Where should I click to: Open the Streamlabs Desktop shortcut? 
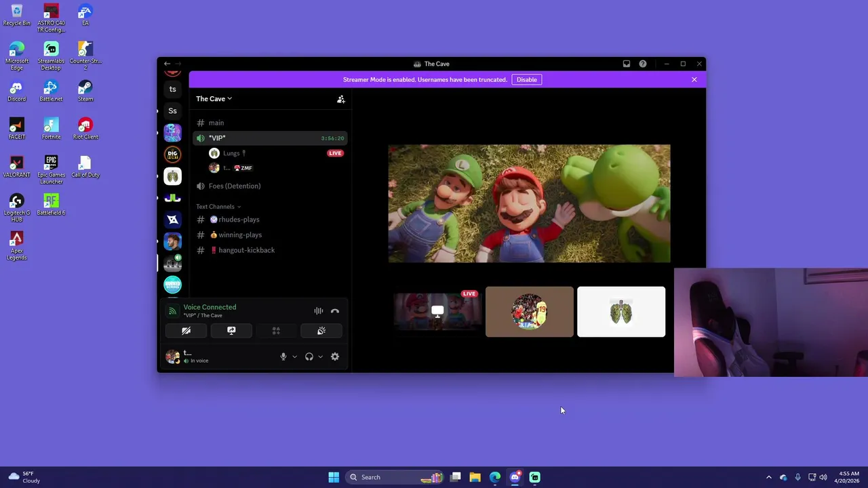(51, 56)
